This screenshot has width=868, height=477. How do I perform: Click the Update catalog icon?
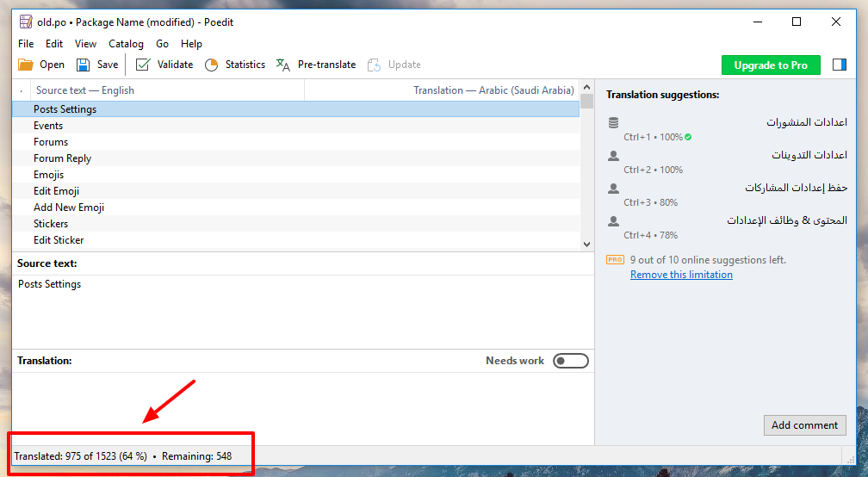coord(375,65)
